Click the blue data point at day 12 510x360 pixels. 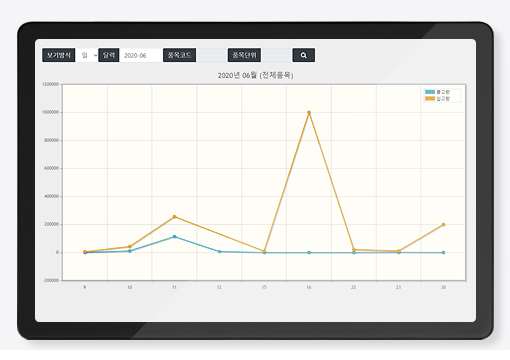(x=219, y=252)
